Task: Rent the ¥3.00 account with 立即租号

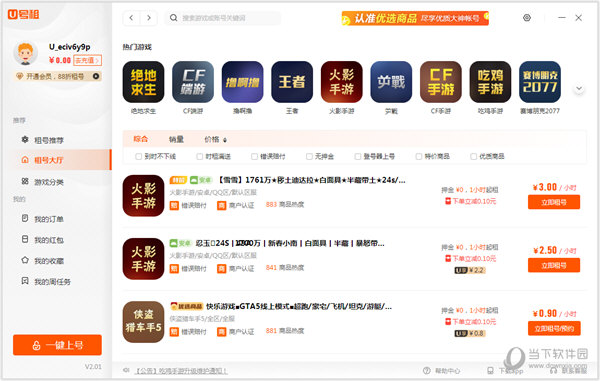Action: [554, 202]
